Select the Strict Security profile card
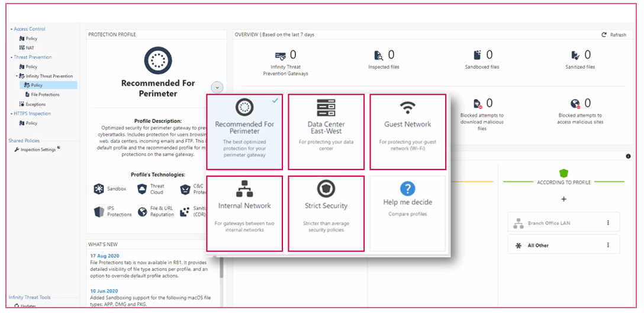The width and height of the screenshot is (644, 313). coord(326,213)
